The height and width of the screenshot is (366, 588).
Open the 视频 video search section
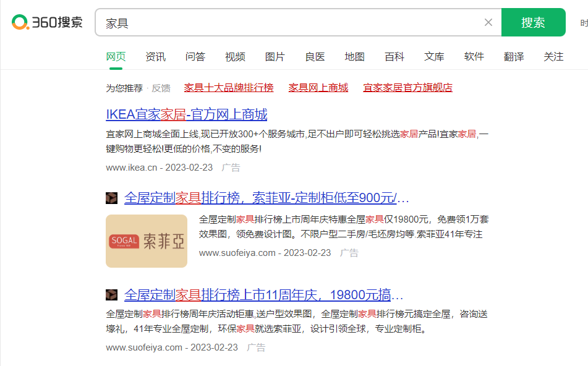click(x=235, y=56)
